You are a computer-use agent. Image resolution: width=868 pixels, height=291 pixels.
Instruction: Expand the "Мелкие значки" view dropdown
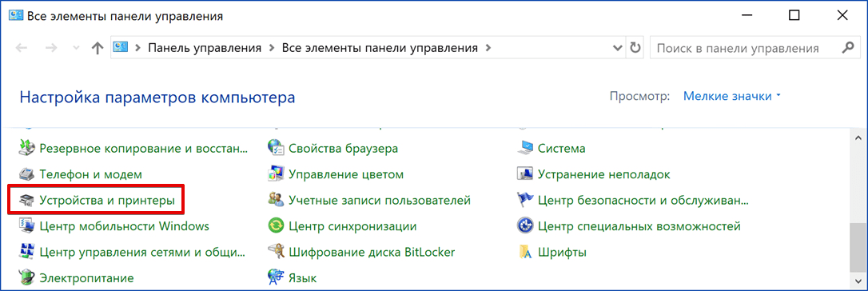click(732, 96)
